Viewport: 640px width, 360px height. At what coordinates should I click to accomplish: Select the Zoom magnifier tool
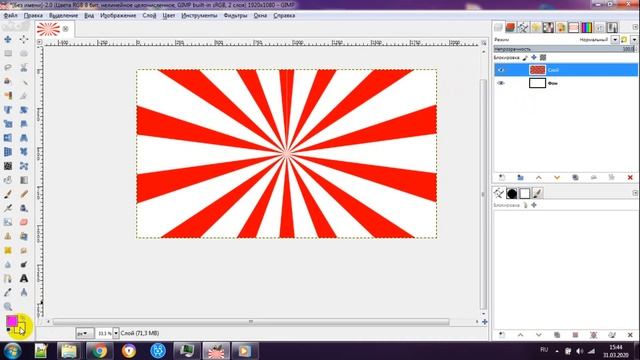pyautogui.click(x=8, y=307)
